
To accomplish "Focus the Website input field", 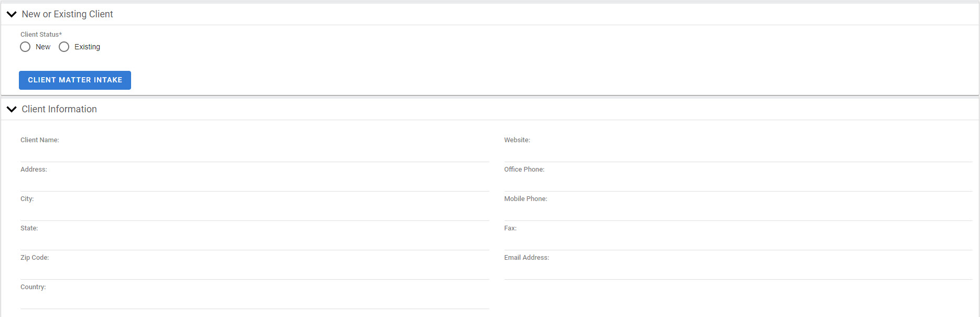I will coord(738,154).
